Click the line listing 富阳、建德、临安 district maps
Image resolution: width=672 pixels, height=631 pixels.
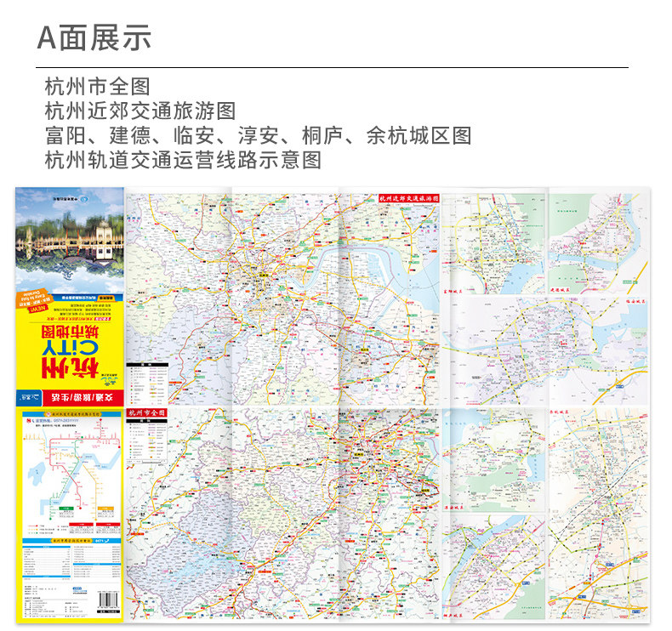258,136
